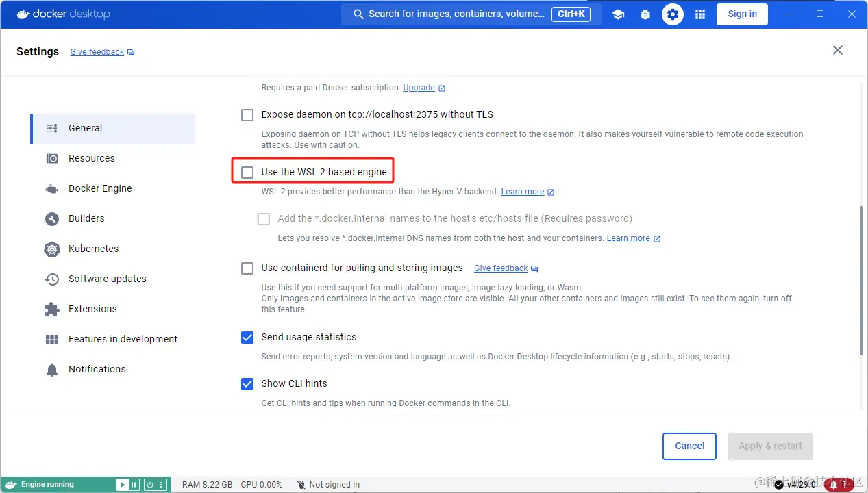Go to the Builders settings tab
The image size is (868, 493).
click(113, 218)
